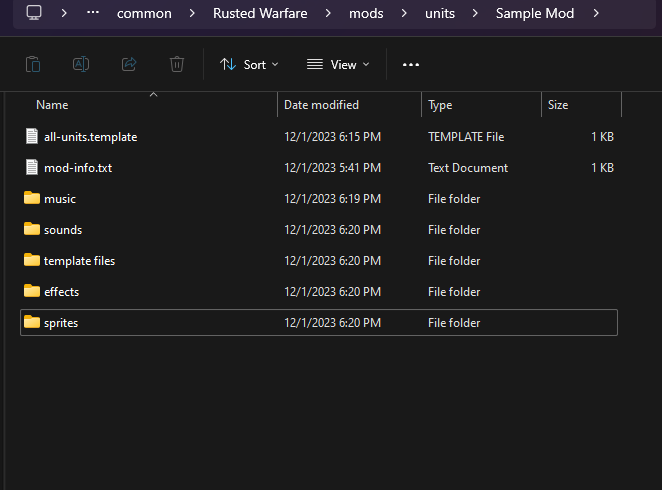
Task: Click the rename icon in toolbar
Action: point(81,64)
